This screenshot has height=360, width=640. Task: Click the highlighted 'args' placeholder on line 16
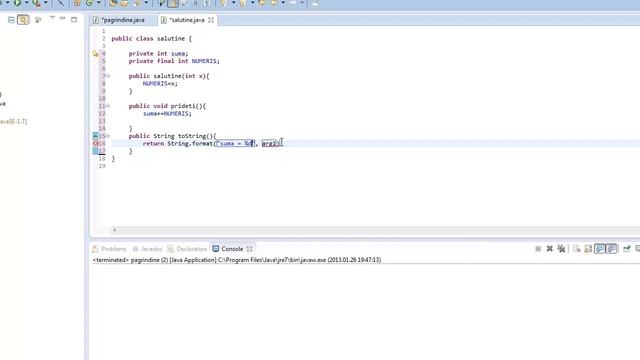coord(269,143)
